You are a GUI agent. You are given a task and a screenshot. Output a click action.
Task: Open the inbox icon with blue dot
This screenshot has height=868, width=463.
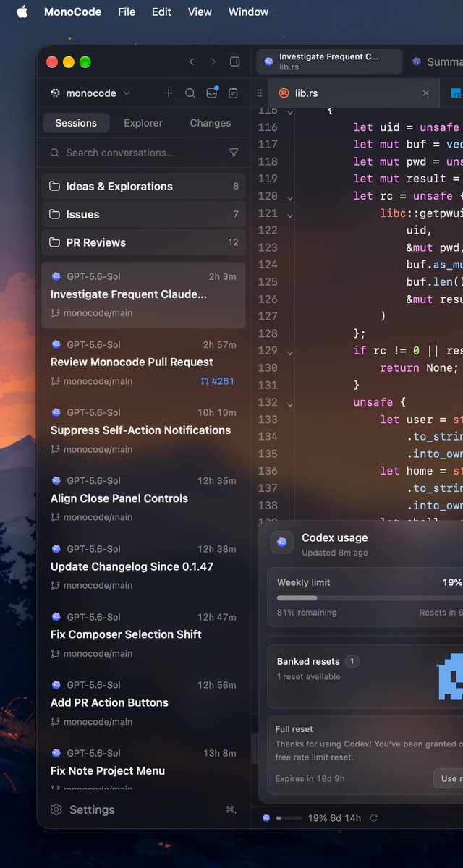[212, 93]
